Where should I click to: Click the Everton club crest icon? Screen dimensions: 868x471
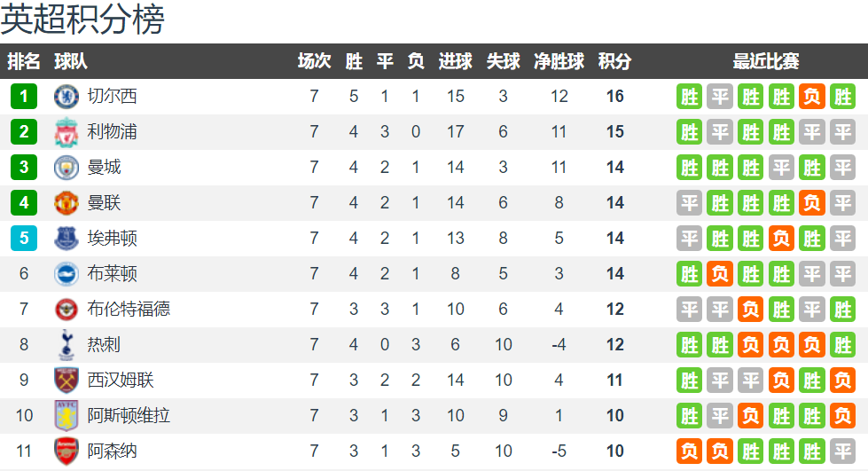pos(66,239)
